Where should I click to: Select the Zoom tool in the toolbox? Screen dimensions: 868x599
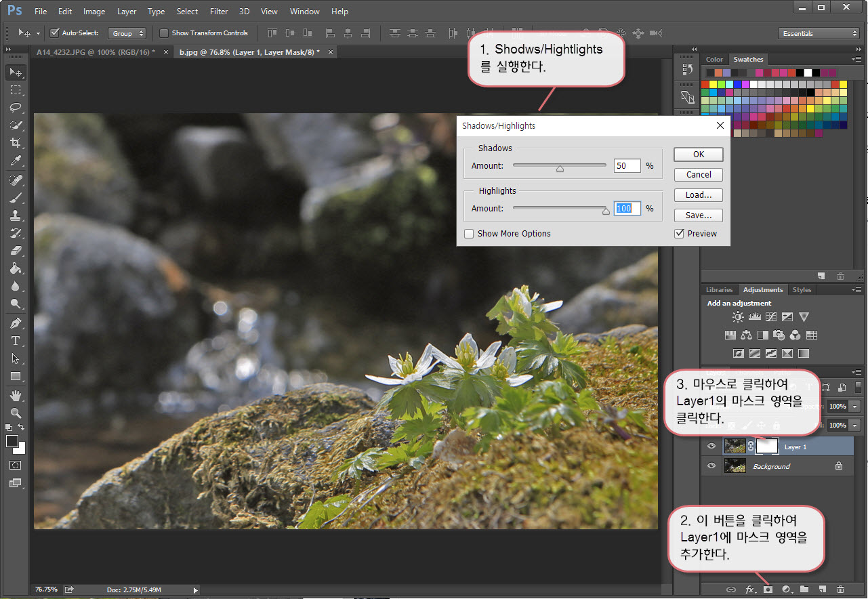click(x=16, y=413)
